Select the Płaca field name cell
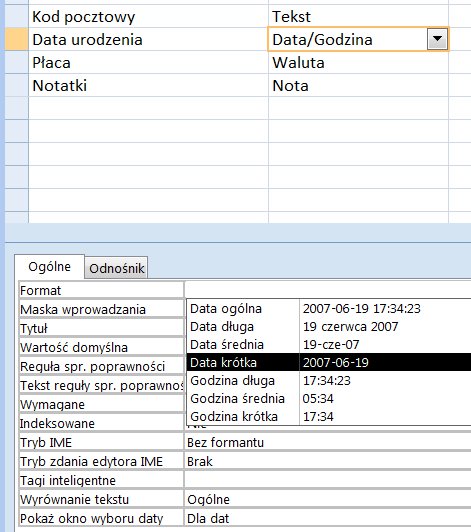This screenshot has width=471, height=532. pyautogui.click(x=148, y=62)
